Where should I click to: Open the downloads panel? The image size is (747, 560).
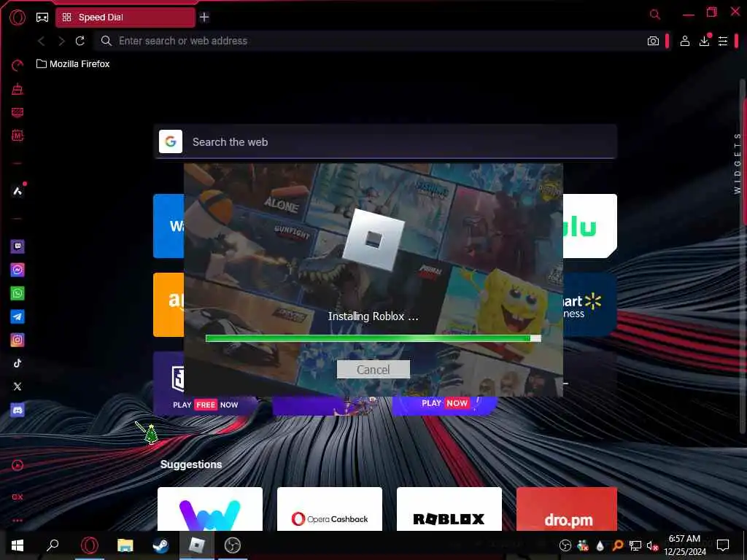704,41
